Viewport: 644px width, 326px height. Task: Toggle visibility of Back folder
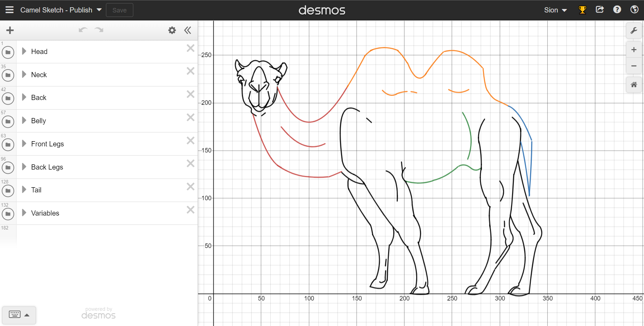[8, 98]
